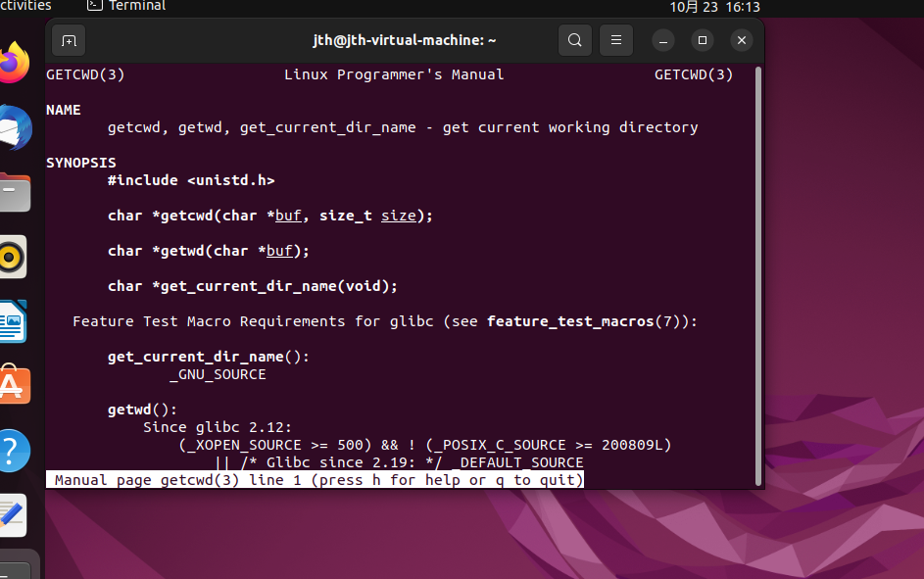
Task: Click the bold 'feature_test_macros' reference
Action: 570,321
